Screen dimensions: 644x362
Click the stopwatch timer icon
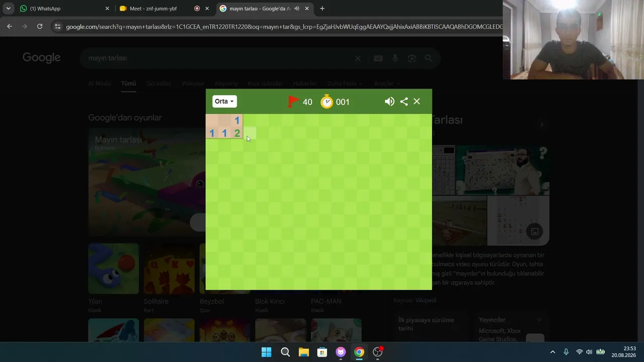coord(327,102)
